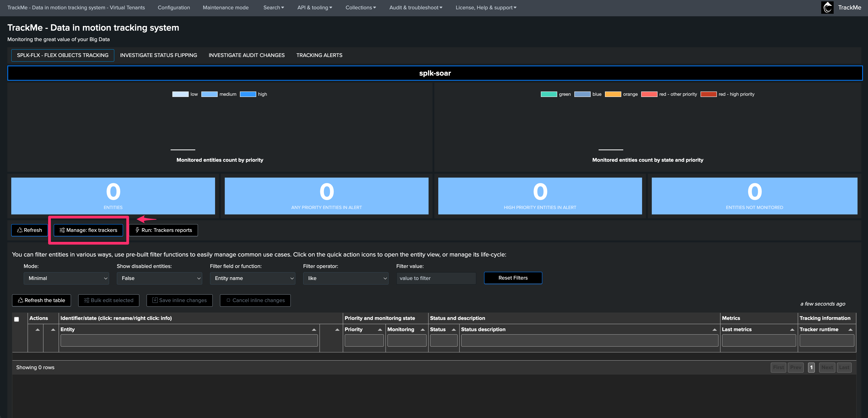868x418 pixels.
Task: Click the Reset Filters button
Action: coord(513,278)
